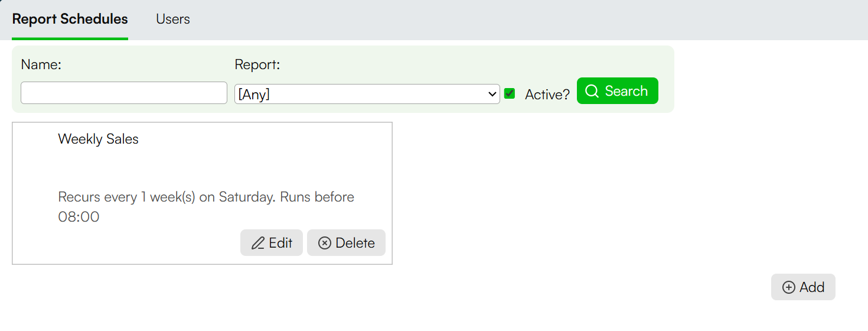
Task: Click the Report: field label
Action: [x=257, y=64]
